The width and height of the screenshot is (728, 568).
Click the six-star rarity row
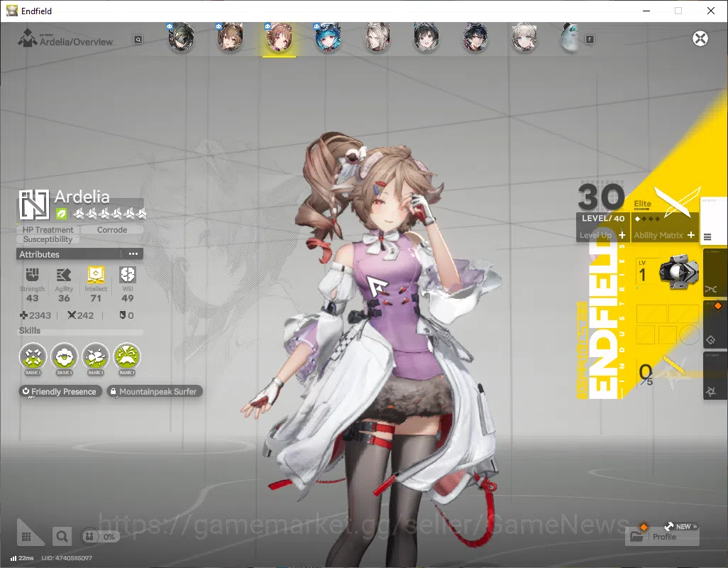[110, 214]
